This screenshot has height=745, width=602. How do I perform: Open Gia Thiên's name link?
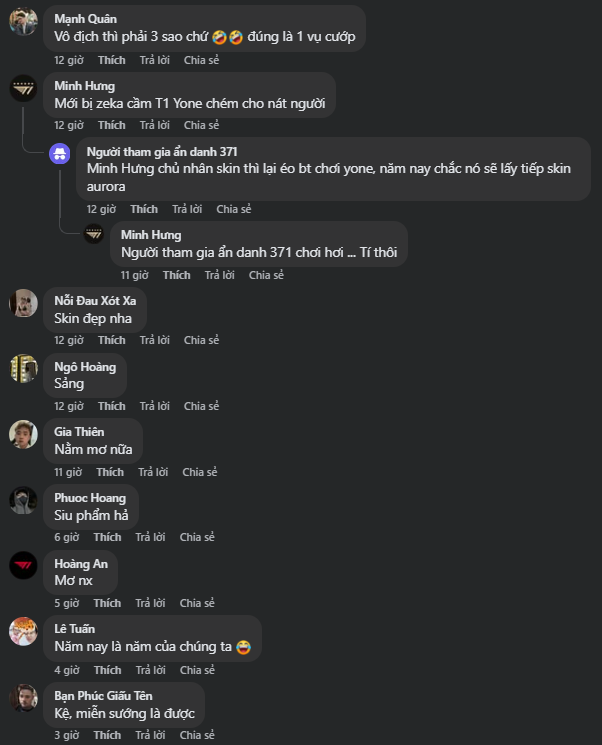79,432
